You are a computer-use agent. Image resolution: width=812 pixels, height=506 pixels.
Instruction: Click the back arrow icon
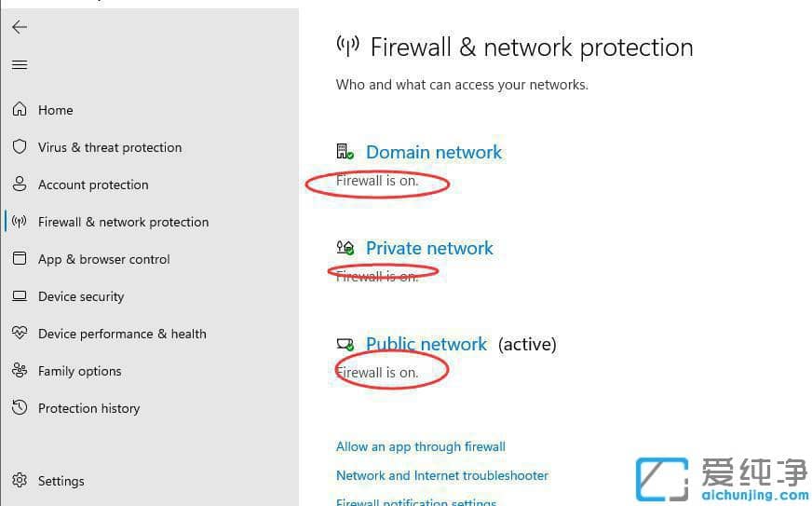tap(20, 27)
